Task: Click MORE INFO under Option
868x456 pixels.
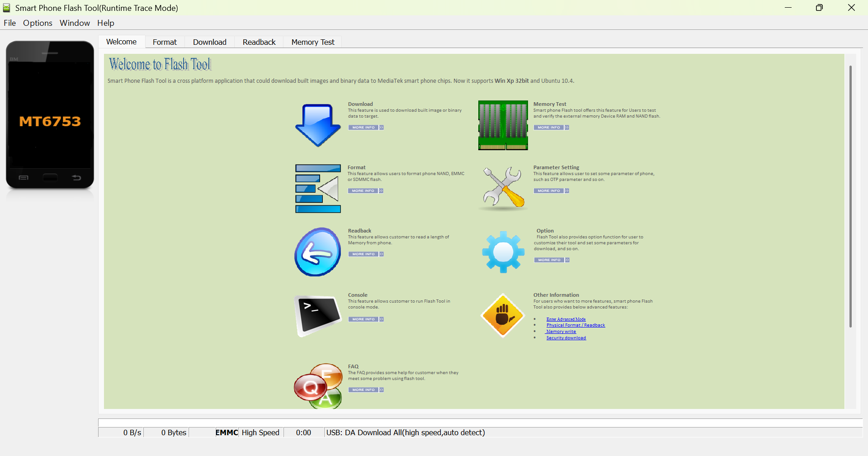Action: (x=549, y=260)
